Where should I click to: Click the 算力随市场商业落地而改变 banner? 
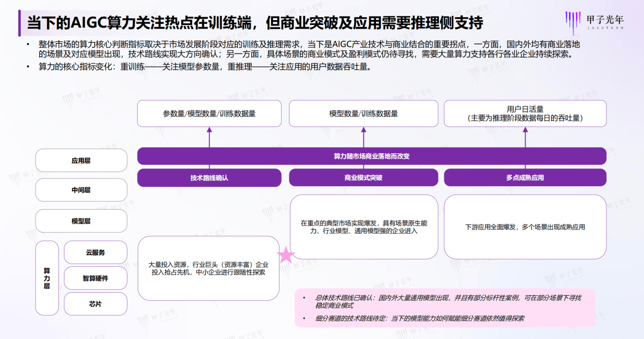(372, 156)
